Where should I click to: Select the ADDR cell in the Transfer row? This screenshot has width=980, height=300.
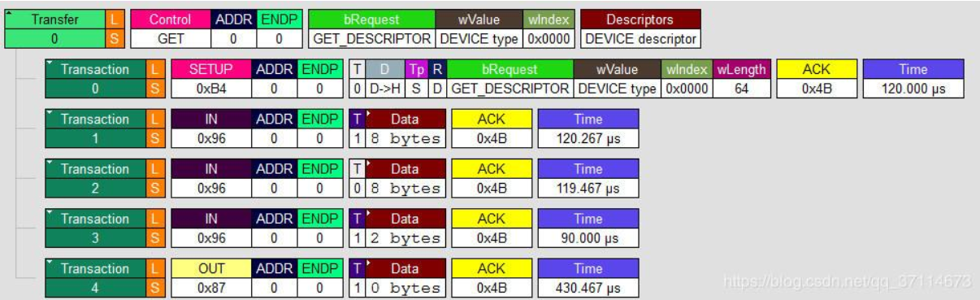coord(233,28)
